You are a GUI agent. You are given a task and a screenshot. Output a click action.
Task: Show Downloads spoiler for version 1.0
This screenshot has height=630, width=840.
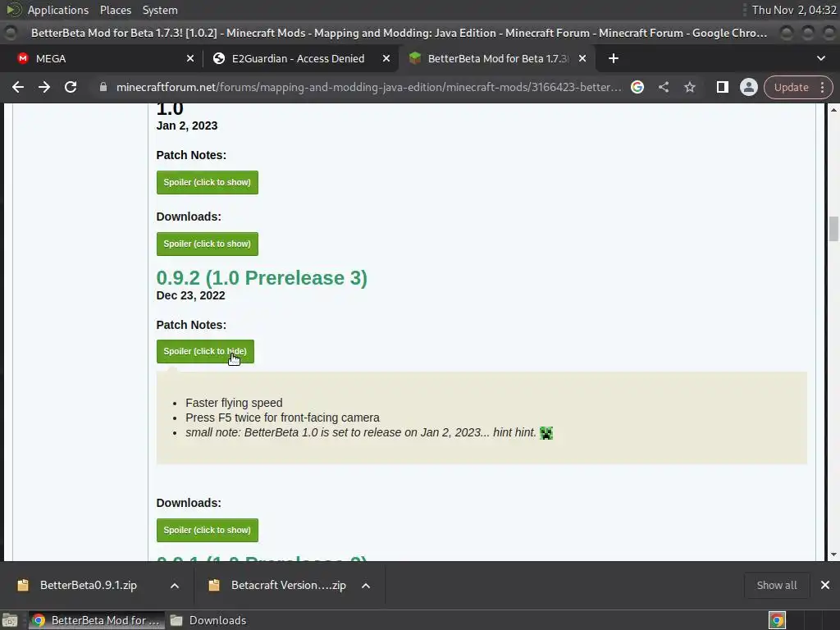pyautogui.click(x=208, y=244)
